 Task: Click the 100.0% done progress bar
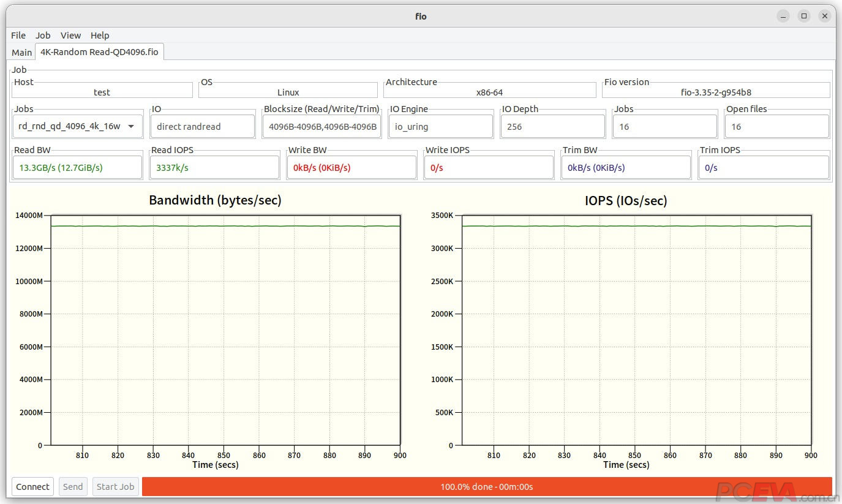487,487
